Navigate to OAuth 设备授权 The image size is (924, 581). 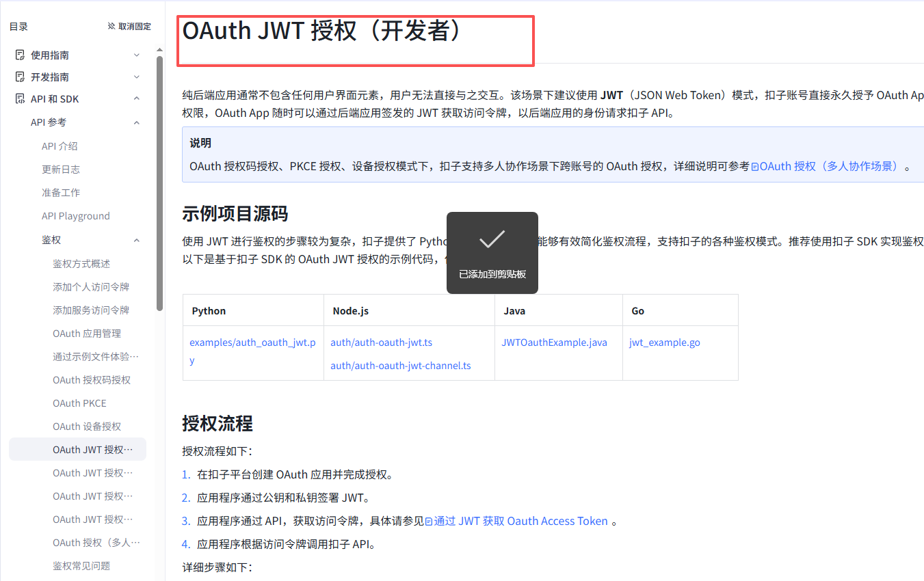(x=87, y=426)
